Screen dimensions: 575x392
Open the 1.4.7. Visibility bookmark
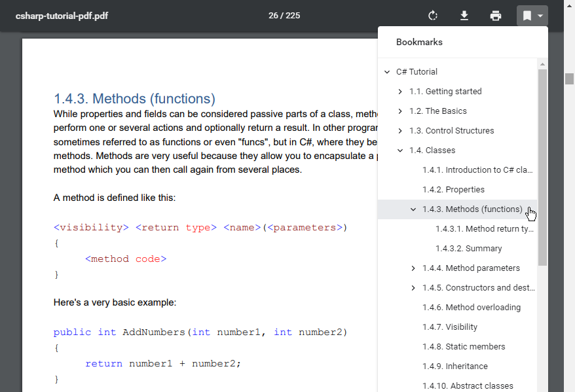pyautogui.click(x=450, y=327)
